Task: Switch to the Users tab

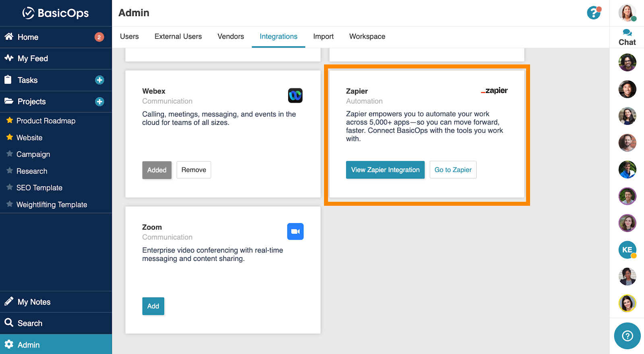Action: tap(129, 37)
